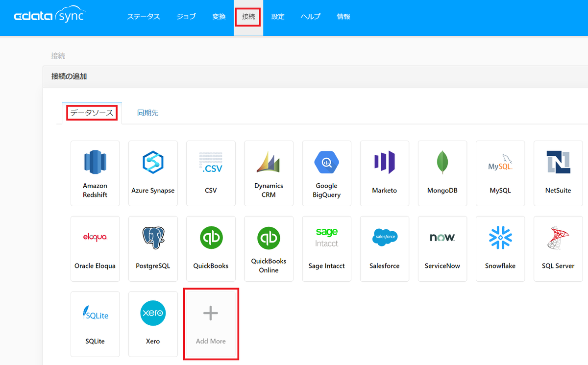This screenshot has height=365, width=588.
Task: Switch to the 同期先 tab
Action: [x=147, y=113]
